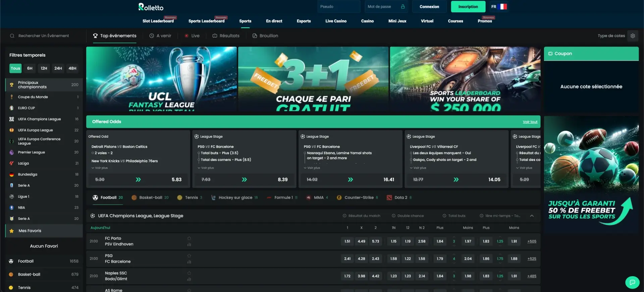Screen dimensions: 644x292
Task: Select the Basket-ball sport tab
Action: click(150, 198)
